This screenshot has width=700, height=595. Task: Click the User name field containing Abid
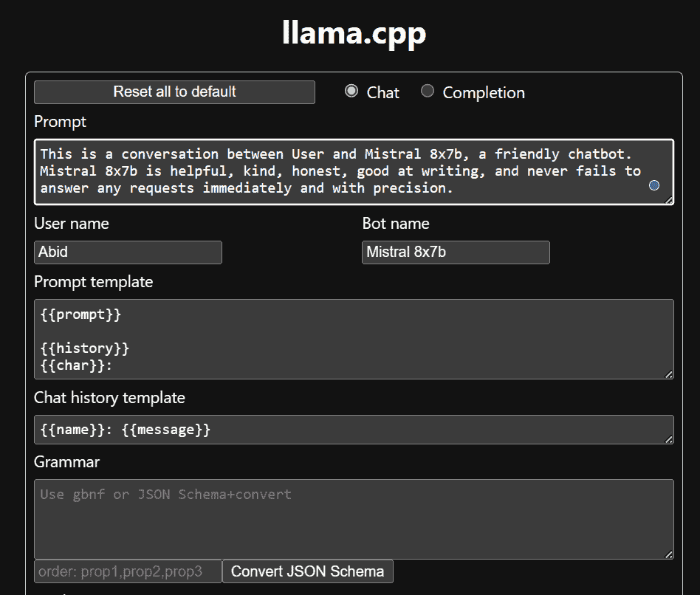[x=128, y=252]
